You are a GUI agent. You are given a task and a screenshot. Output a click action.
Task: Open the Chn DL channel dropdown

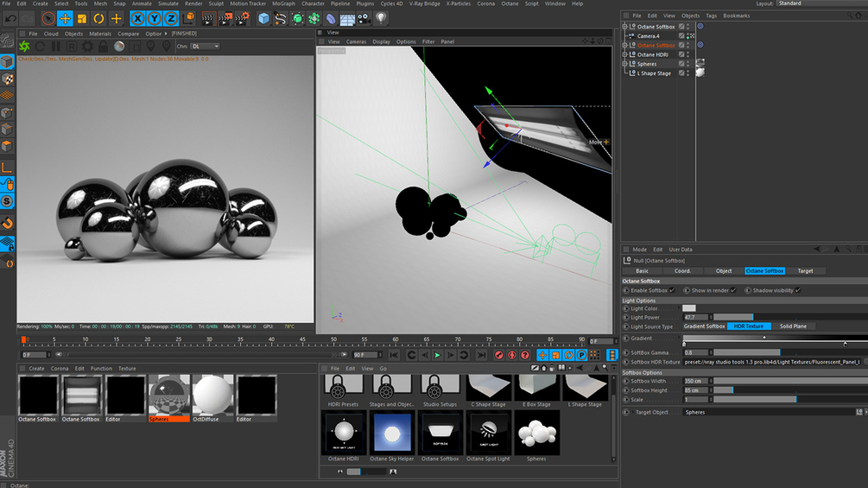tap(206, 47)
